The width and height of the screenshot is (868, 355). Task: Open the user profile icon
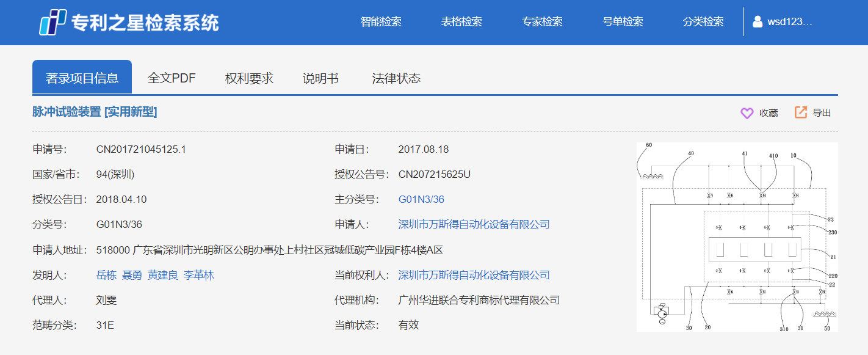click(x=758, y=22)
